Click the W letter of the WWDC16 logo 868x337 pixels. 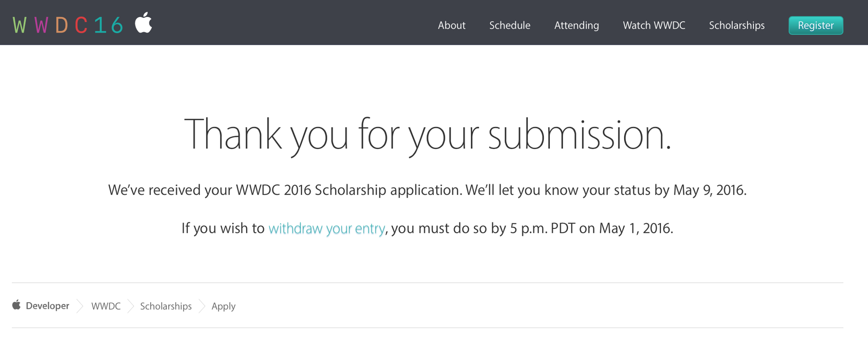click(20, 24)
